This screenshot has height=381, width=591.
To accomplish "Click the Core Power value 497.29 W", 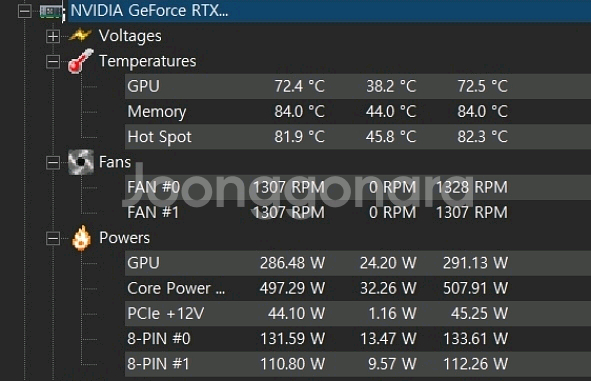I will pos(292,288).
